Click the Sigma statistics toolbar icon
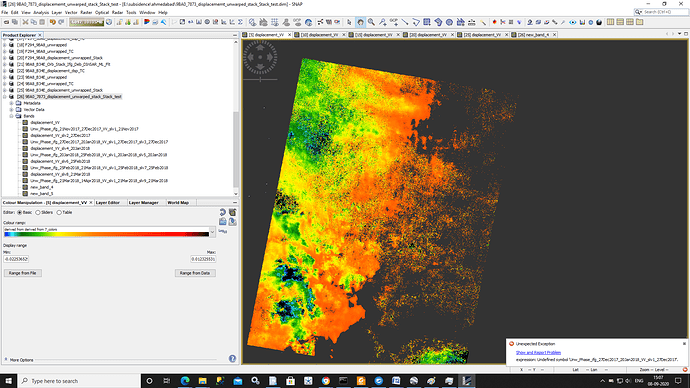Screen dimensions: 690x388 pyautogui.click(x=240, y=22)
